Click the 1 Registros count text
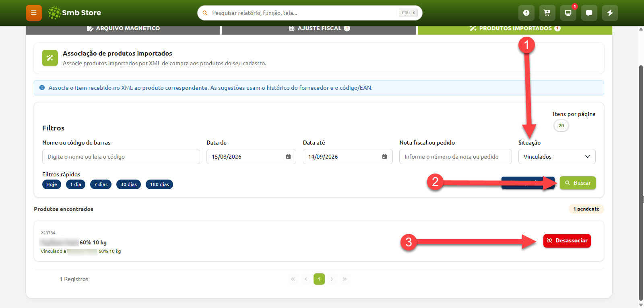 point(74,279)
